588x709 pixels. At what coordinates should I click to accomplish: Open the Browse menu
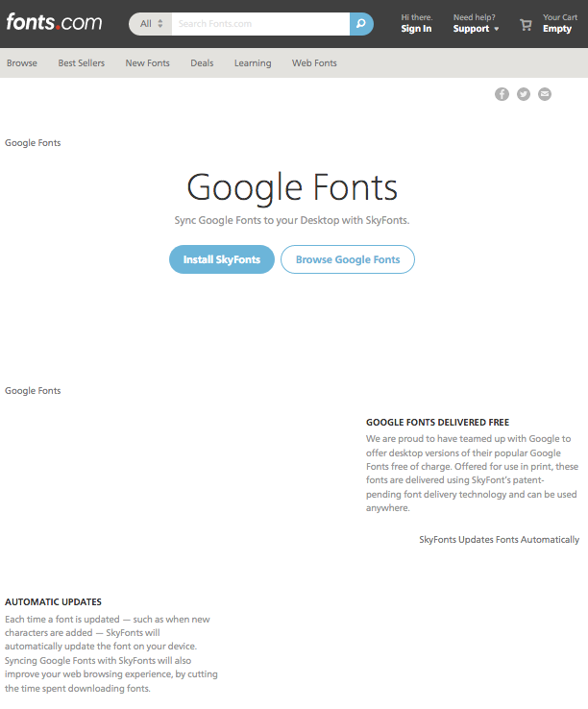coord(22,62)
